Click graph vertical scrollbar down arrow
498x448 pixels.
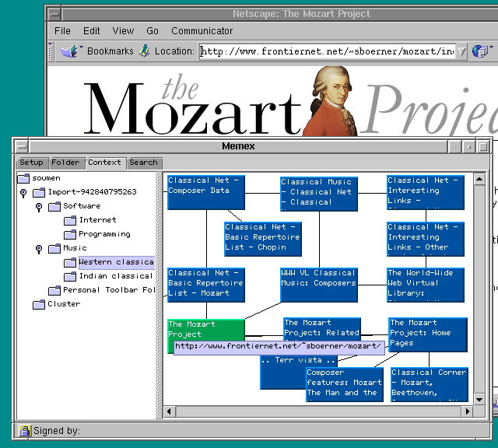click(x=479, y=400)
